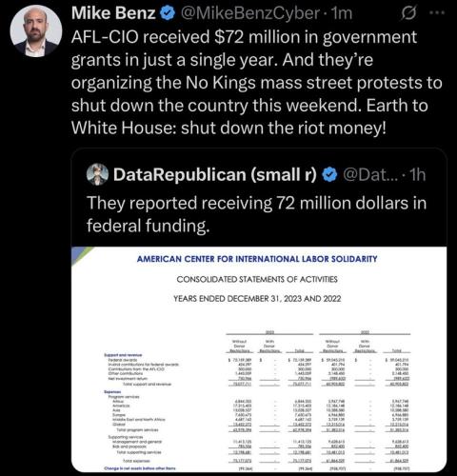Click the main tweet text about AFL-CIO

tap(256, 82)
